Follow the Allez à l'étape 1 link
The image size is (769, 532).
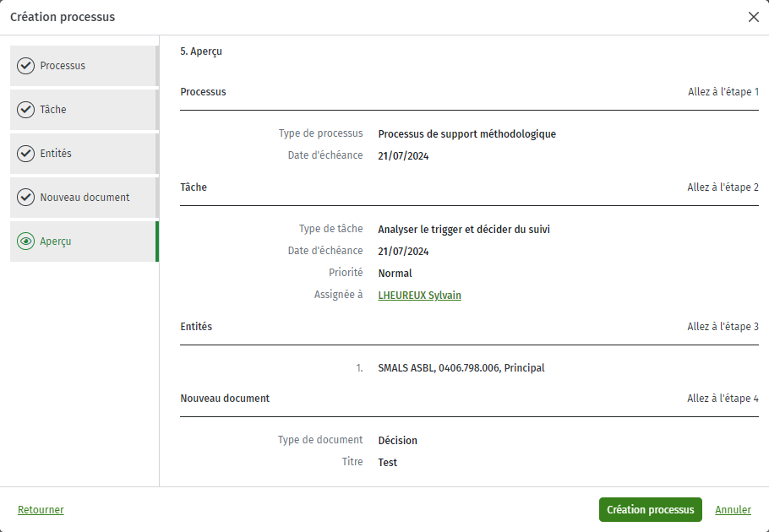tap(723, 92)
